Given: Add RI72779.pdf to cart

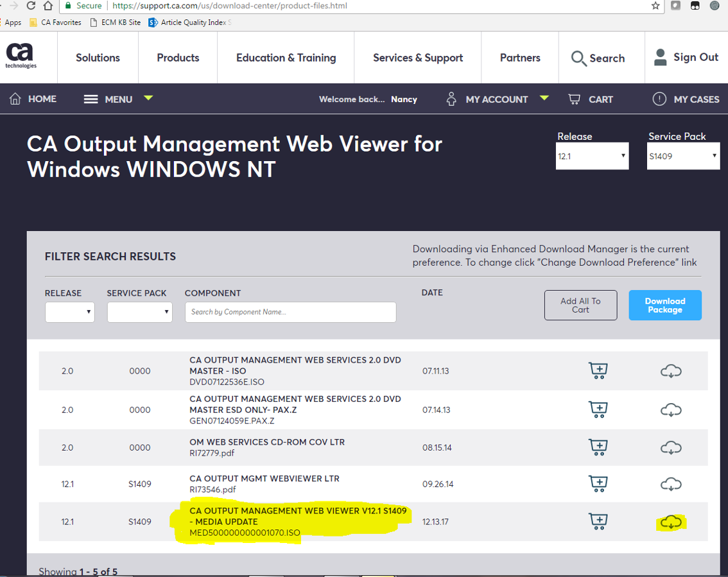Looking at the screenshot, I should click(598, 447).
